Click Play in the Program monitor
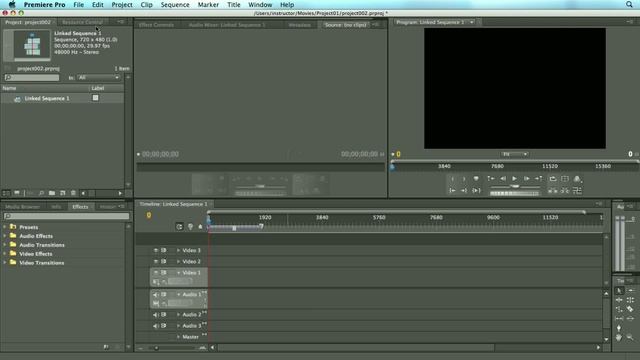 514,179
